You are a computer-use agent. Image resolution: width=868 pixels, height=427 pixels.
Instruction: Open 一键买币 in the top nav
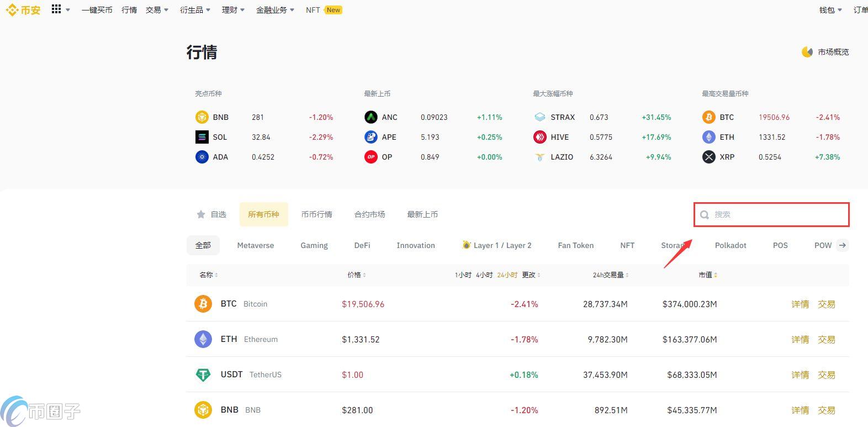point(97,10)
